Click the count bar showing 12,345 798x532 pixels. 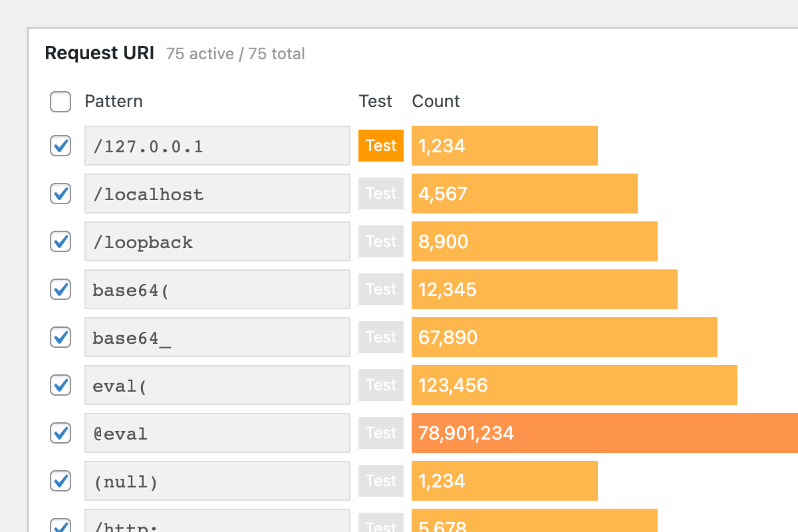click(x=545, y=289)
